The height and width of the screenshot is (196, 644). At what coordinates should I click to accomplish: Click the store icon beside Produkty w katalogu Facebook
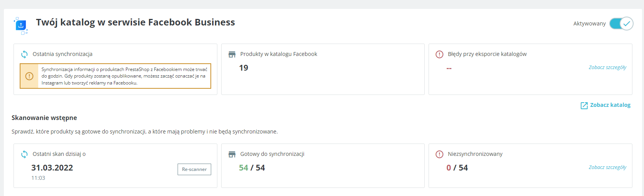click(232, 54)
